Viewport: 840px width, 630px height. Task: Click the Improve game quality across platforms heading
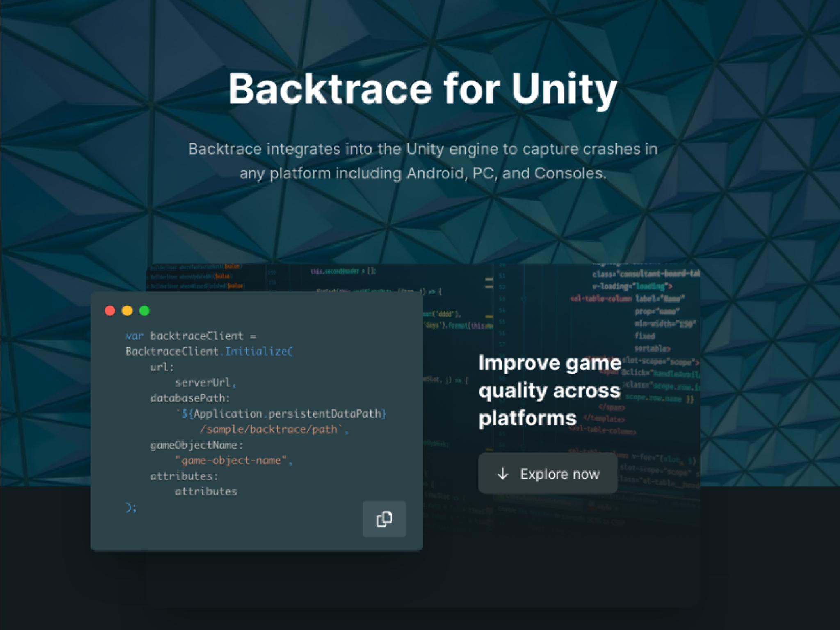(549, 390)
